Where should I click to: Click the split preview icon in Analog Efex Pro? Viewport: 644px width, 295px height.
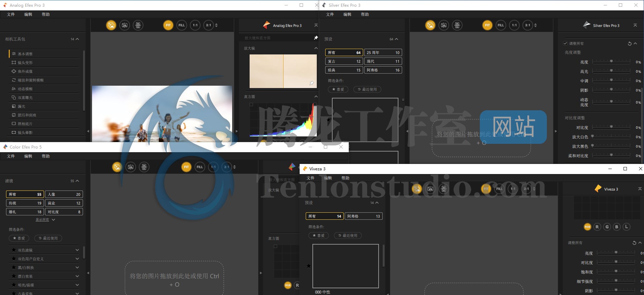[x=125, y=25]
